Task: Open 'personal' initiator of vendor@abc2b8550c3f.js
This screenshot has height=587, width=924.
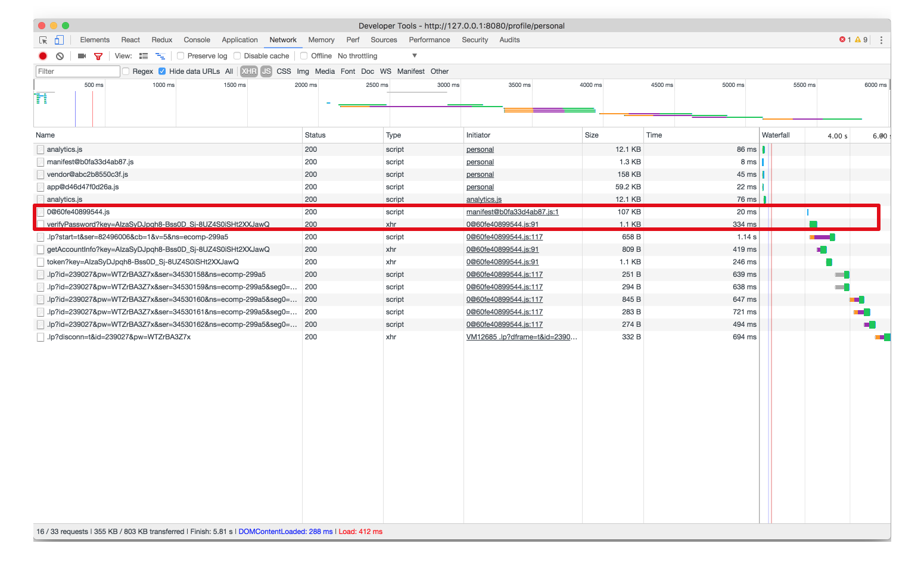Action: coord(480,174)
